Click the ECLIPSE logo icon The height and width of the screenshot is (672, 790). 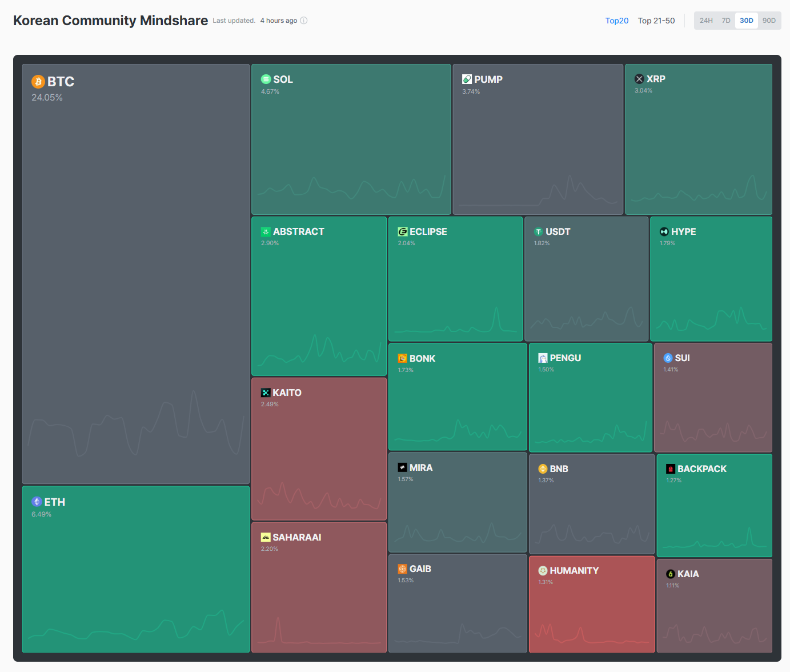click(403, 231)
